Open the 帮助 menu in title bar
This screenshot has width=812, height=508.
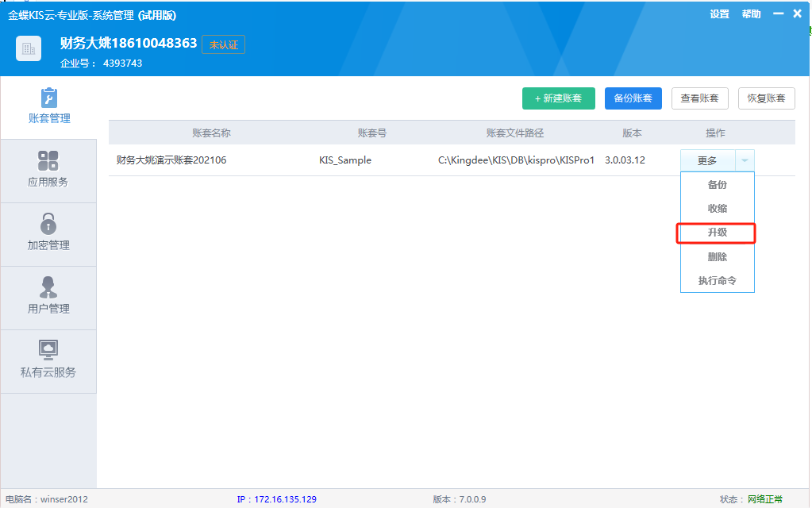coord(752,14)
